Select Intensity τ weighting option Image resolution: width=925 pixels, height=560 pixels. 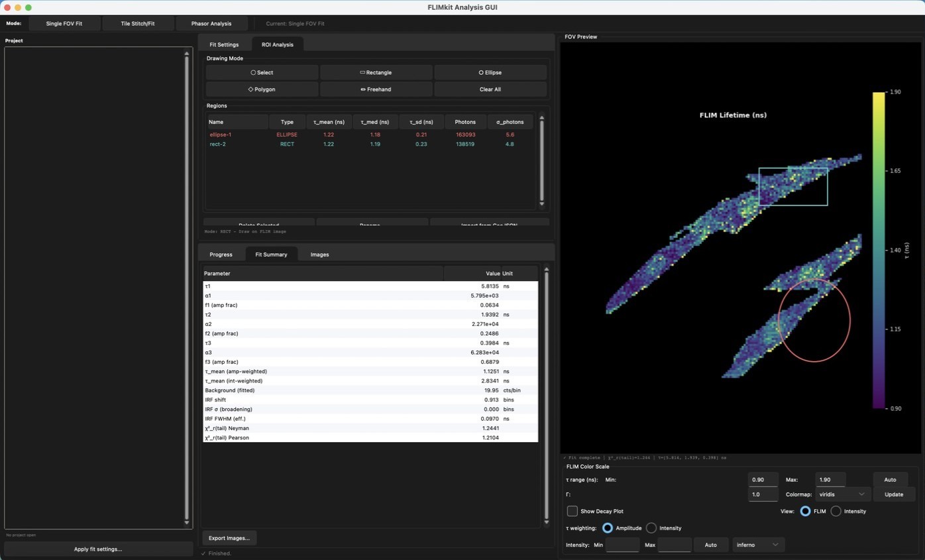(651, 528)
